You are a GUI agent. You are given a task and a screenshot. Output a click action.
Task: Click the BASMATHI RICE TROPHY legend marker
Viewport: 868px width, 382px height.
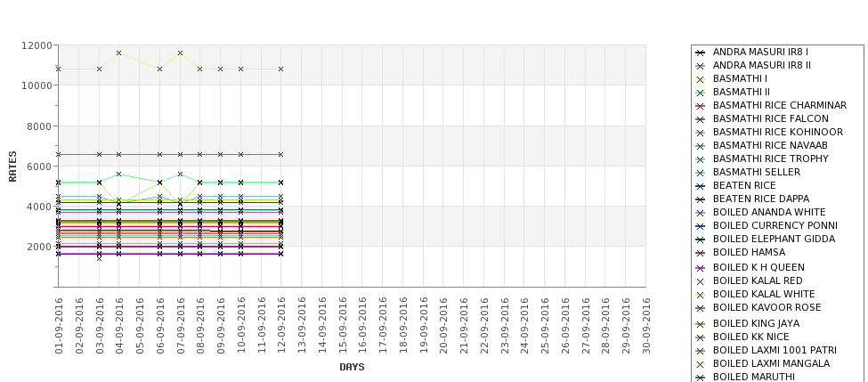coord(701,159)
